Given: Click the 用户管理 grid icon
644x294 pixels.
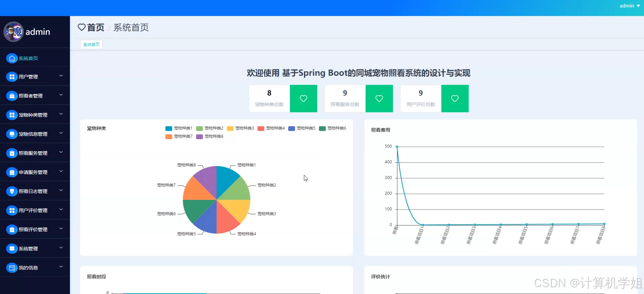Looking at the screenshot, I should [12, 77].
